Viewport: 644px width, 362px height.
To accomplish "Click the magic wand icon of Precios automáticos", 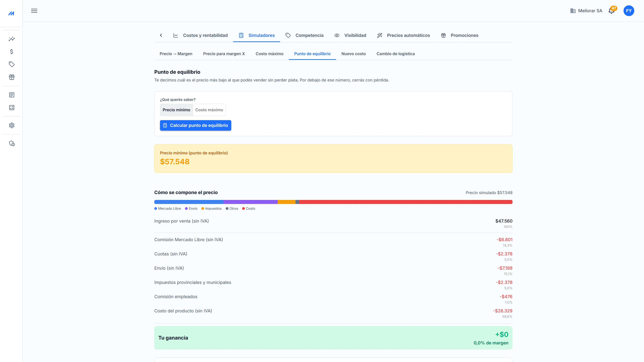I will (x=380, y=36).
